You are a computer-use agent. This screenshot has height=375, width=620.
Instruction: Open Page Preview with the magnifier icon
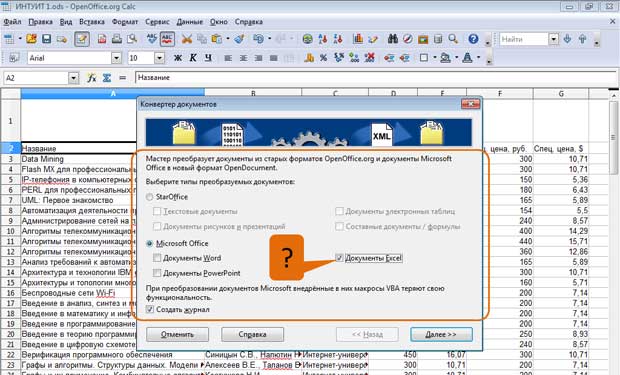click(x=132, y=39)
